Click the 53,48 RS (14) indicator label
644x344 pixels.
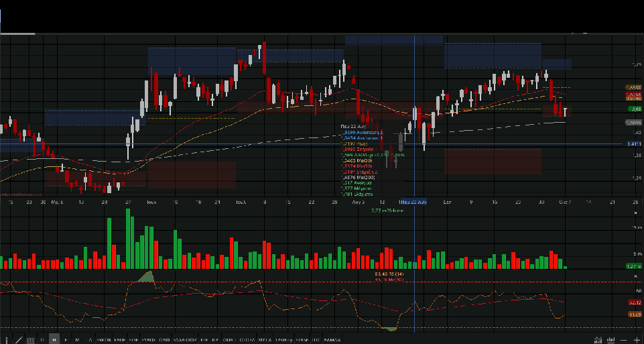389,274
